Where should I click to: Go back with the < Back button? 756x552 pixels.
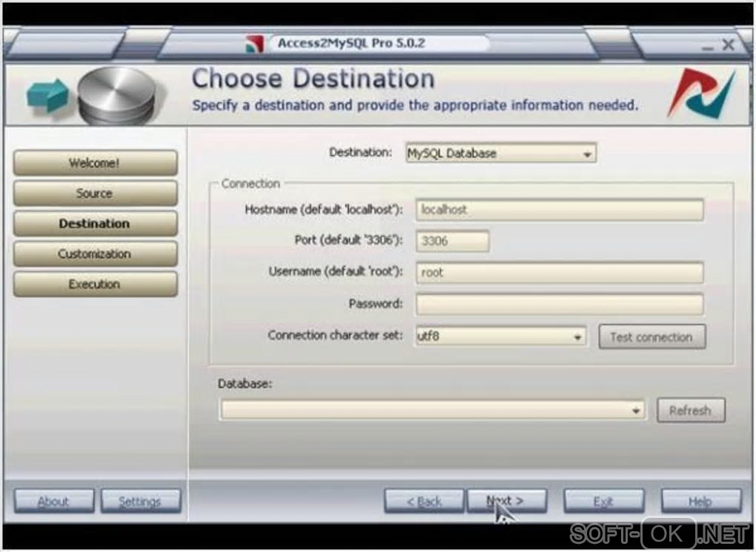[424, 502]
